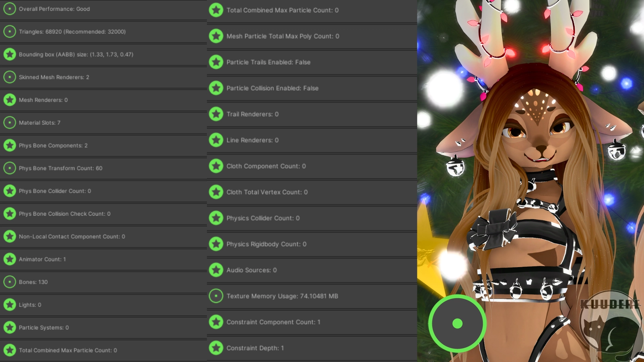Screen dimensions: 644x362
Task: Select the Phys Bone Transform Count text
Action: point(60,168)
